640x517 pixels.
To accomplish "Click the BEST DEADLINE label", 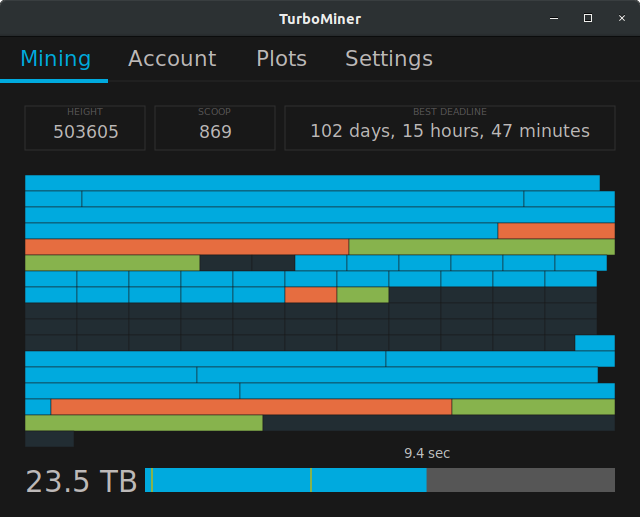I will [x=450, y=112].
